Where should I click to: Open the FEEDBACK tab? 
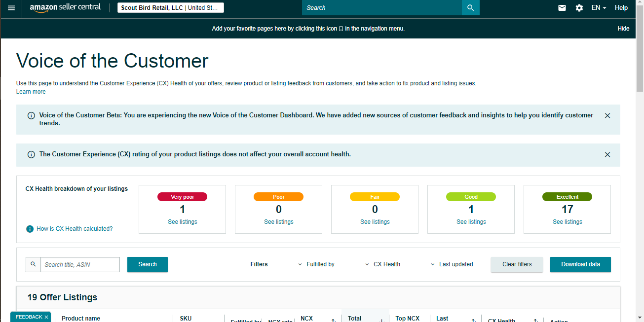pos(29,317)
